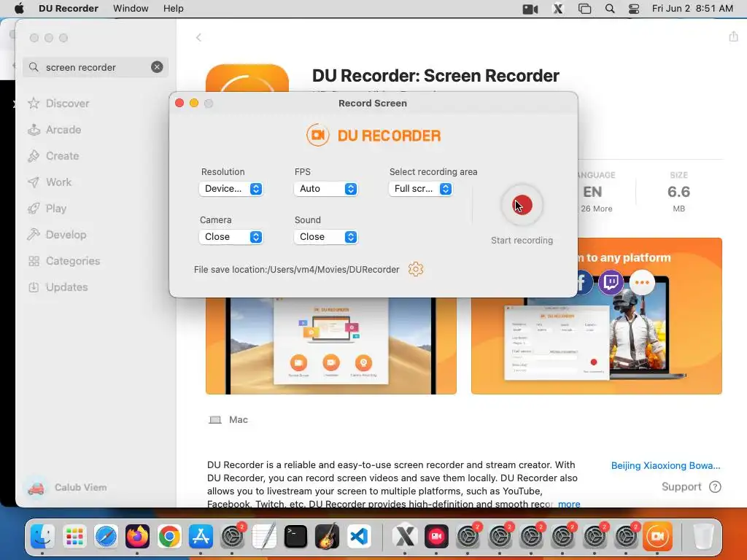Screen dimensions: 747x560
Task: Open Spotlight search in menu bar
Action: pyautogui.click(x=610, y=9)
